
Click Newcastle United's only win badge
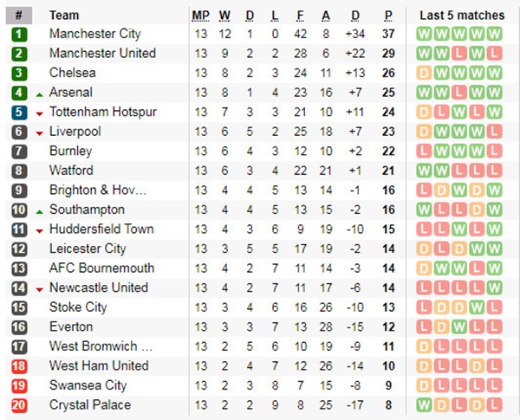[x=495, y=288]
